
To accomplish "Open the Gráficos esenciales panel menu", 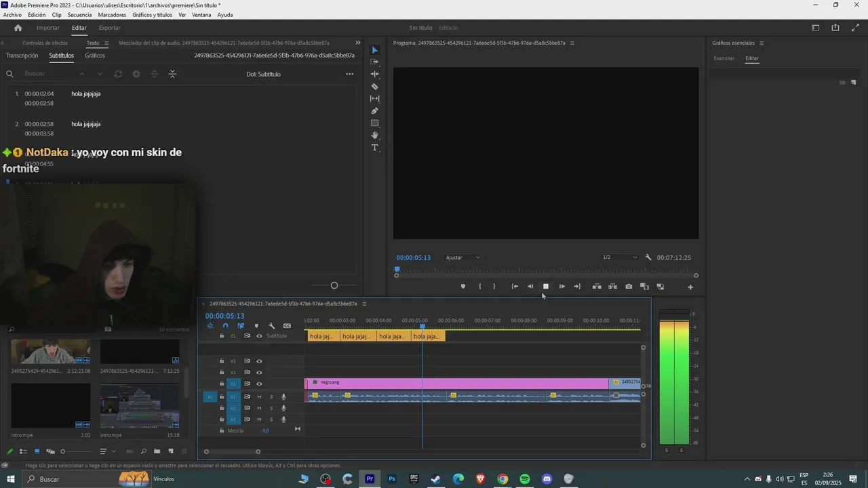I will coord(762,43).
